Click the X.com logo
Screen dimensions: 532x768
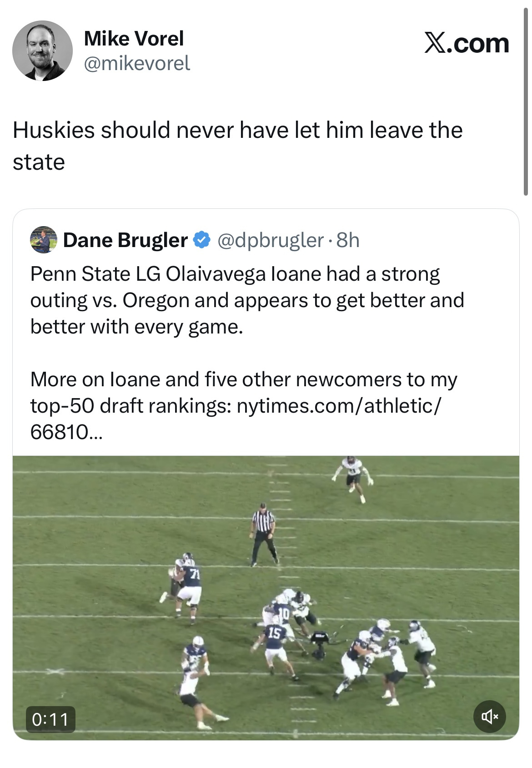[x=467, y=44]
